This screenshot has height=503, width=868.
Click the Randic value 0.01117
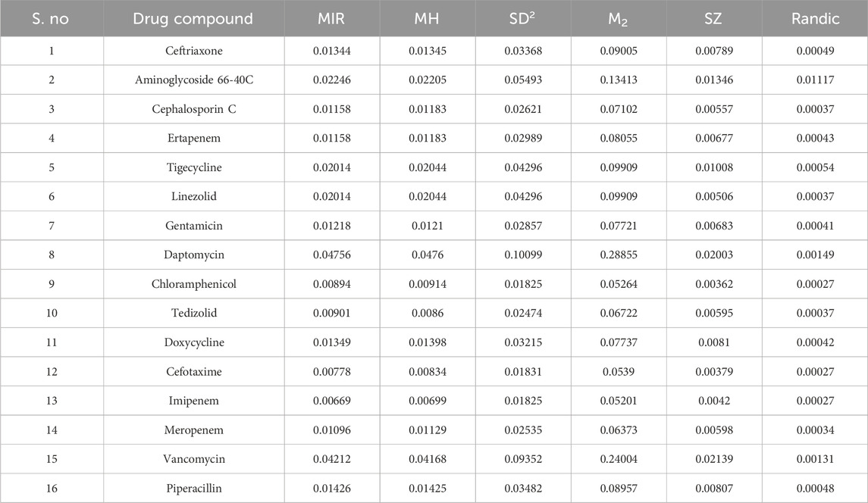[814, 80]
